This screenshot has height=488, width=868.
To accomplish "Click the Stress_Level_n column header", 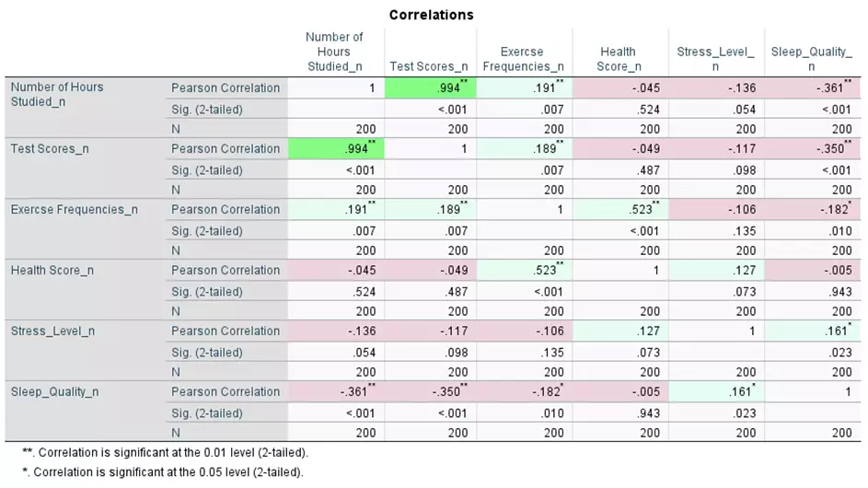I will (715, 59).
